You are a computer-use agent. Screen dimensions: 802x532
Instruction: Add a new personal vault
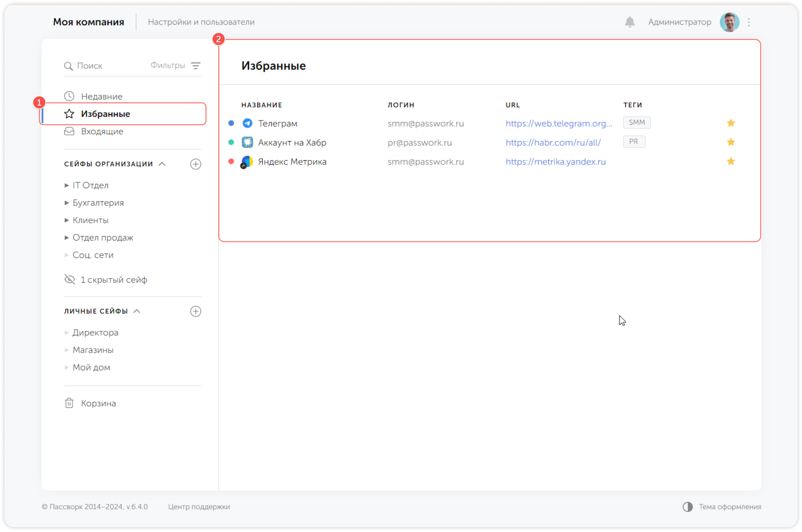[196, 311]
